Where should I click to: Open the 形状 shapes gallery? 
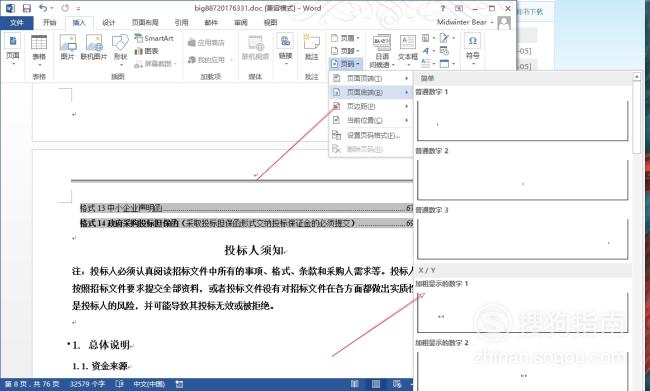(120, 50)
